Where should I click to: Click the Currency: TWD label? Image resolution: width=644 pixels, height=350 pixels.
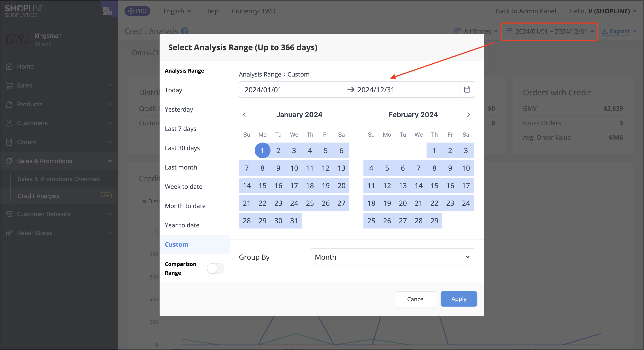(253, 11)
